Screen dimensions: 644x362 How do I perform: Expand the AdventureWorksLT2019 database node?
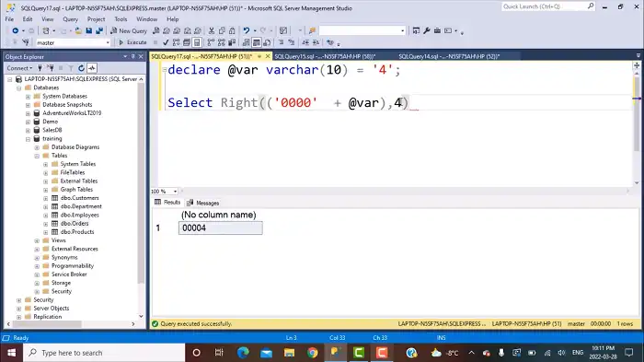28,113
